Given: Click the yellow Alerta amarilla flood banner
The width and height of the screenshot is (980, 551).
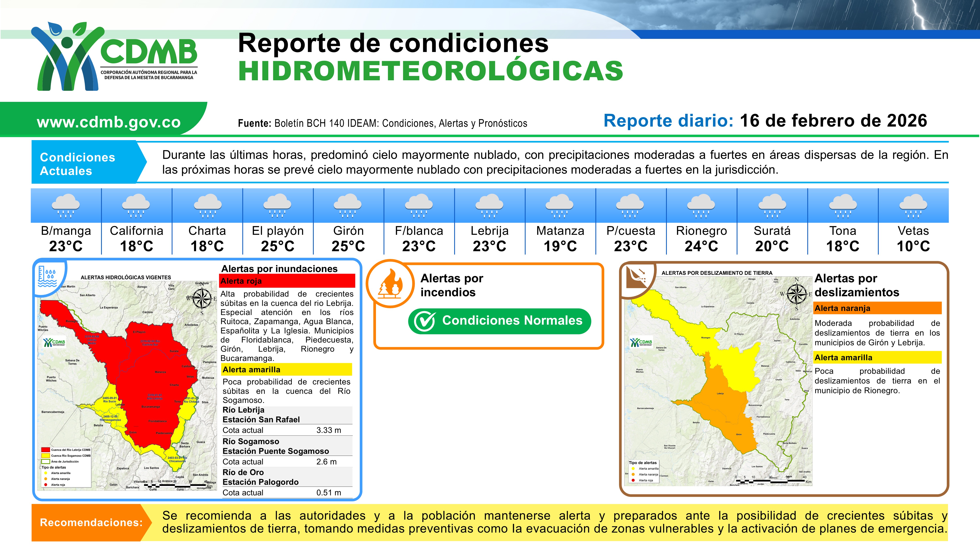Looking at the screenshot, I should 287,370.
